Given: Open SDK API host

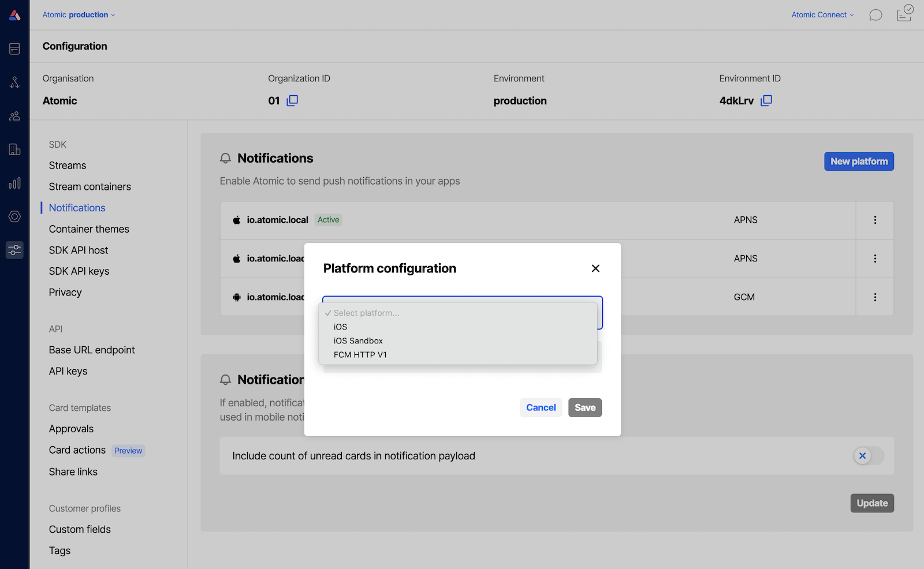Looking at the screenshot, I should click(79, 250).
